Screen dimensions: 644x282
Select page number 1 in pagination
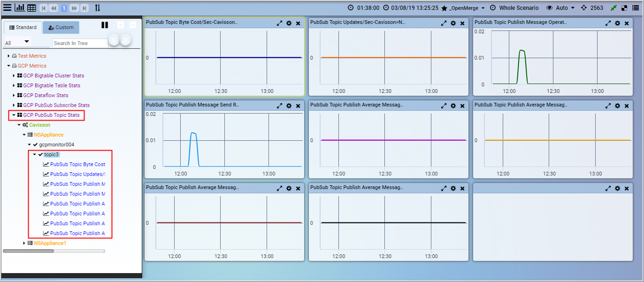(x=64, y=8)
